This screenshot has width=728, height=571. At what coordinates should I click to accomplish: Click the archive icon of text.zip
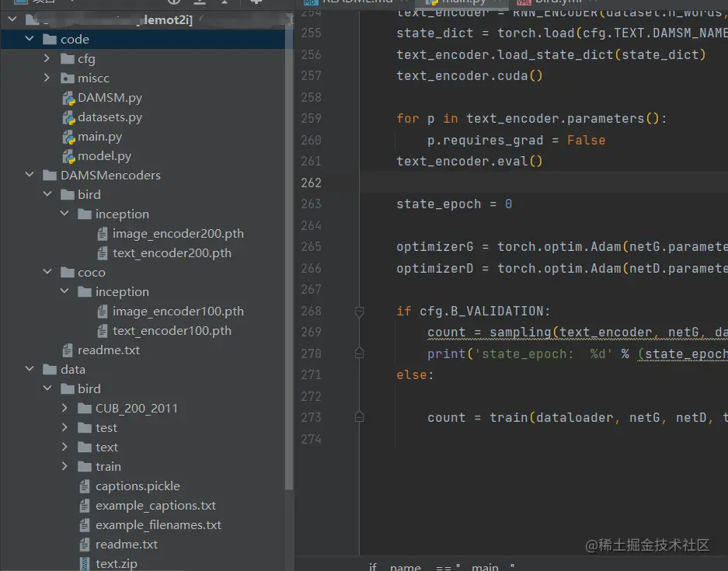point(85,564)
